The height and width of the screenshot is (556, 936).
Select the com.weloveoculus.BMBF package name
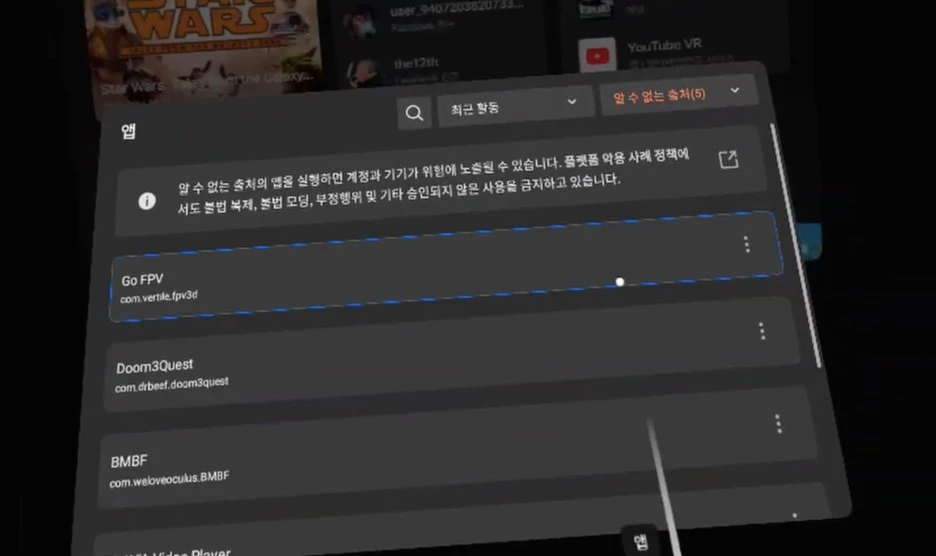point(169,479)
